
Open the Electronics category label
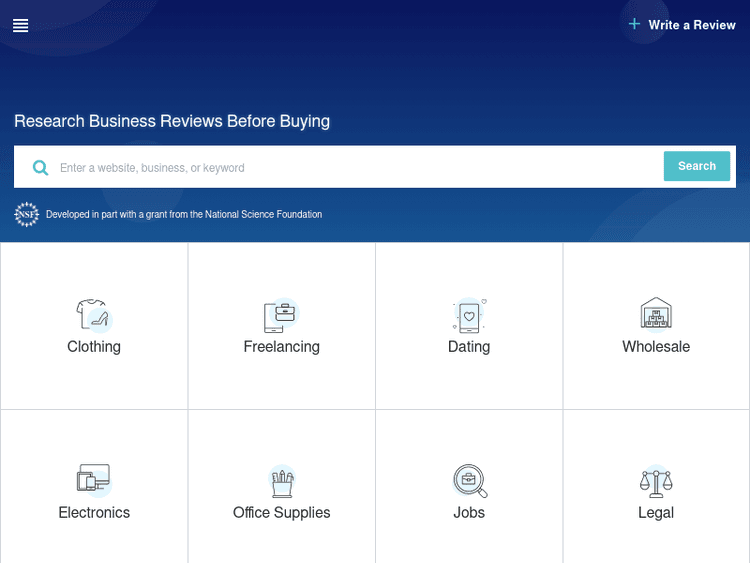94,513
